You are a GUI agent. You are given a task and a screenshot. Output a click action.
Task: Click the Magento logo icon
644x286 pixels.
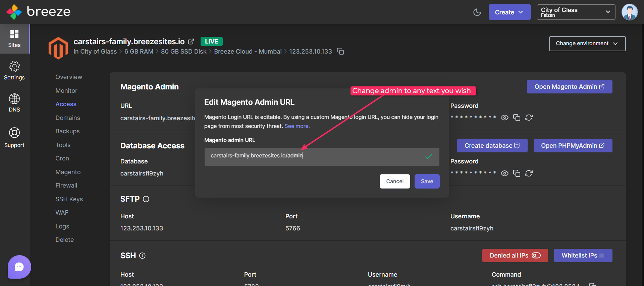[x=58, y=48]
